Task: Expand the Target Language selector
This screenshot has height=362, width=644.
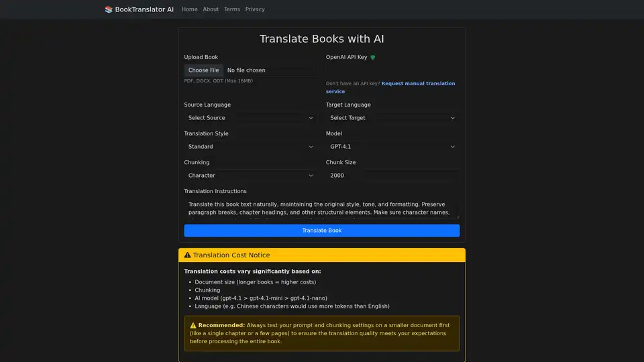Action: point(392,118)
